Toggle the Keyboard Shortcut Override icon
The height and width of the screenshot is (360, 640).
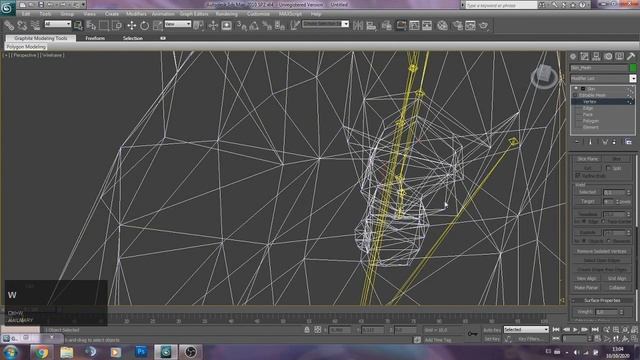[227, 26]
